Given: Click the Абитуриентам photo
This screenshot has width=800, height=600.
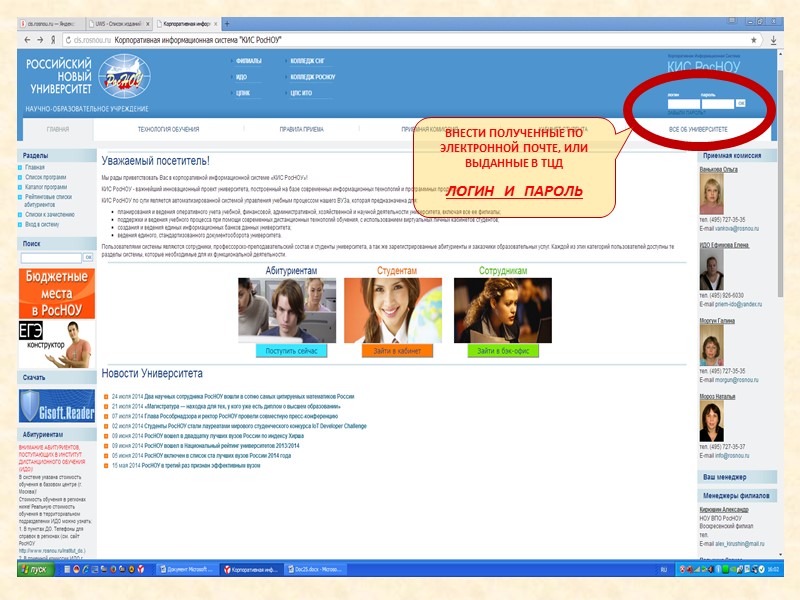Looking at the screenshot, I should [x=287, y=310].
